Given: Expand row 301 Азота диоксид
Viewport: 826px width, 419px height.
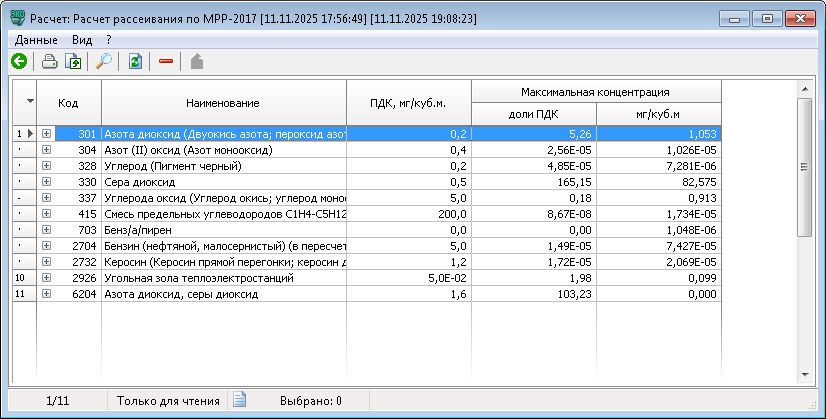Looking at the screenshot, I should 46,133.
